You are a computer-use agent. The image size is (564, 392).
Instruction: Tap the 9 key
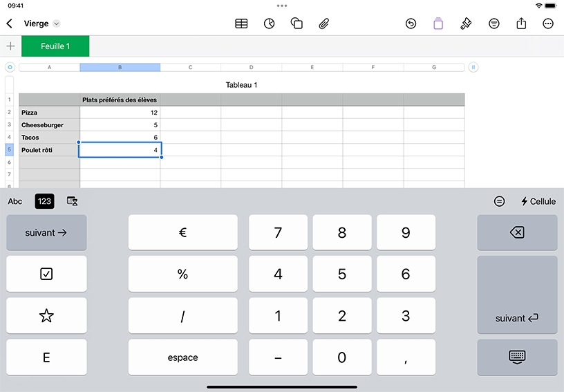click(x=406, y=233)
